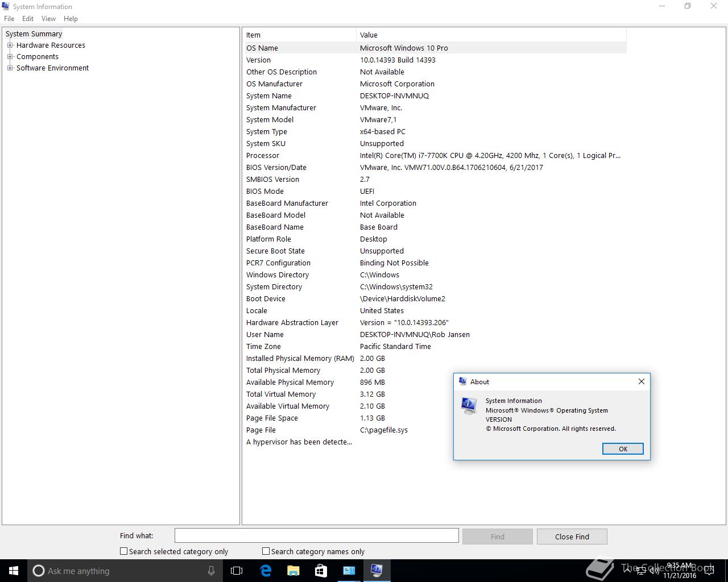
Task: Click the value DESKTOP-INVMNUQ\Rob Jansen
Action: pyautogui.click(x=415, y=334)
